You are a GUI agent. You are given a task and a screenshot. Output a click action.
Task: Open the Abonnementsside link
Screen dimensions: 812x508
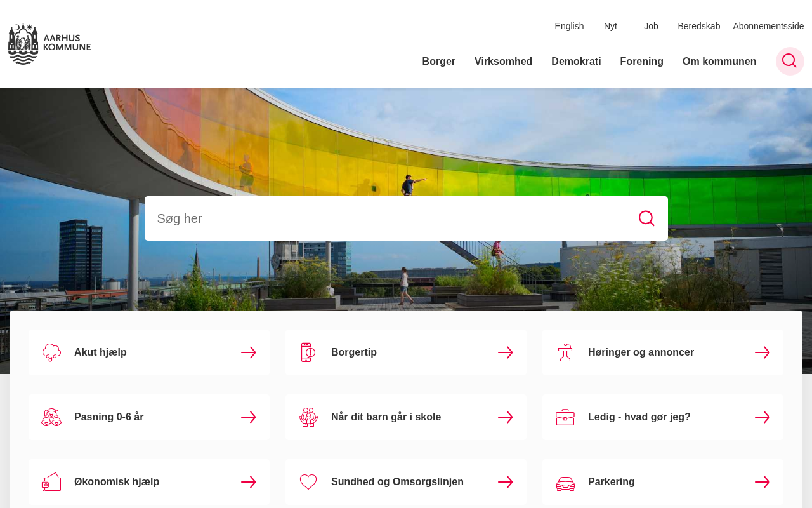click(x=768, y=26)
